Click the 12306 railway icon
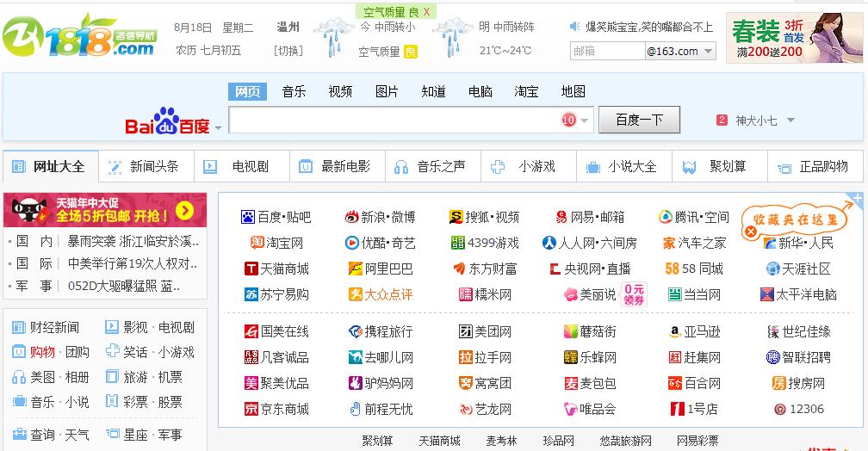This screenshot has width=868, height=451. click(x=780, y=410)
